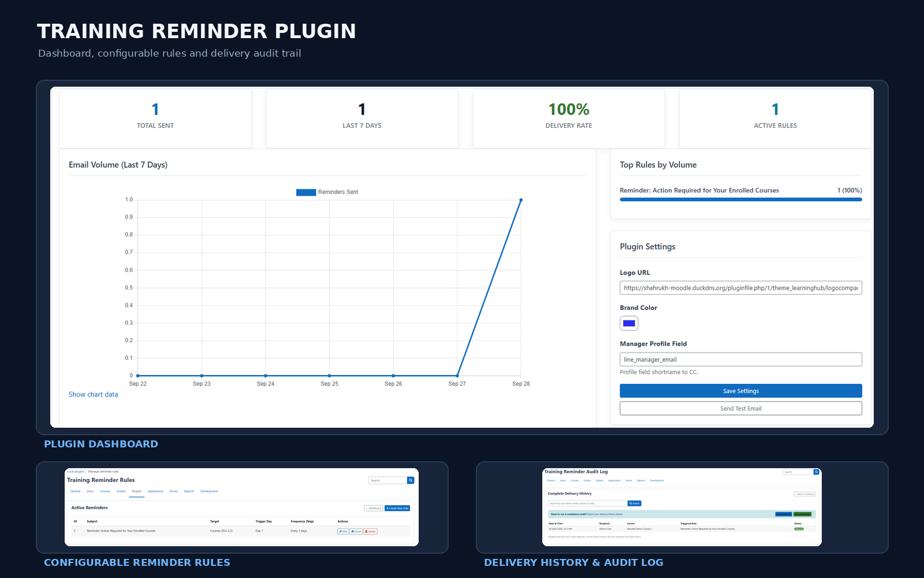924x578 pixels.
Task: Click the delivery history search input field
Action: [587, 503]
